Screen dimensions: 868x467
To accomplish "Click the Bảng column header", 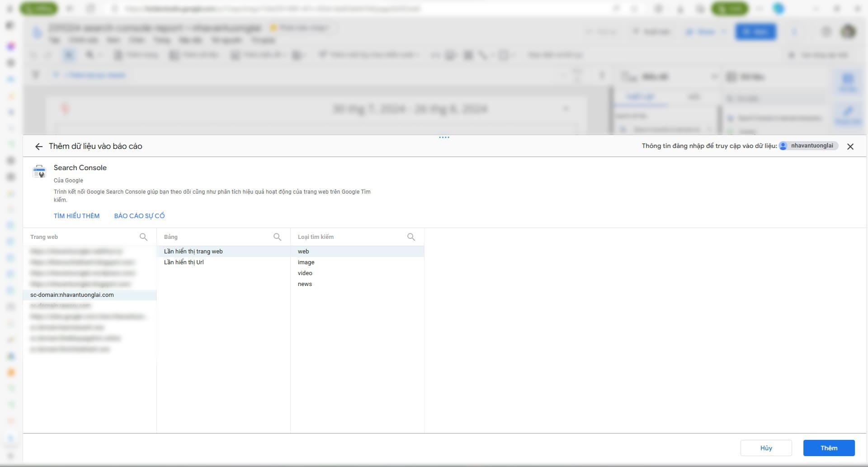I will click(171, 237).
